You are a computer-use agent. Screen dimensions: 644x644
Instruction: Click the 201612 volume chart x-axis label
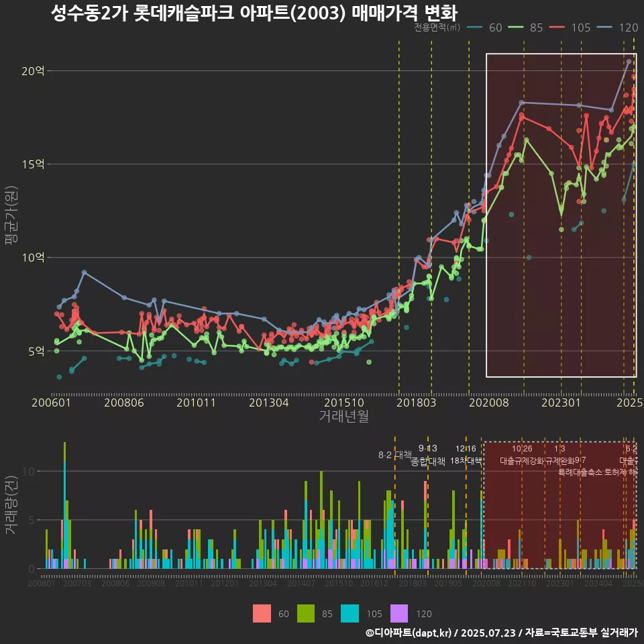374,583
